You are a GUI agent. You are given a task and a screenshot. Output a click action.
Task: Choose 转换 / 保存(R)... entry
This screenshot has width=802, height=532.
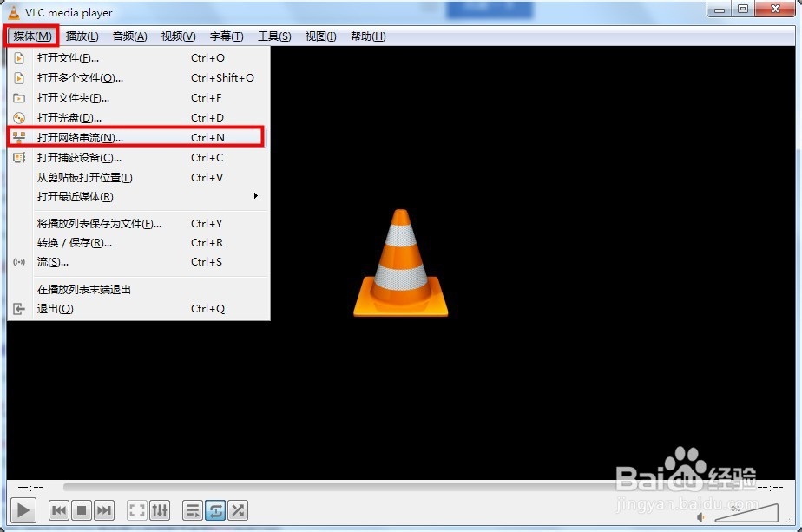[x=138, y=242]
